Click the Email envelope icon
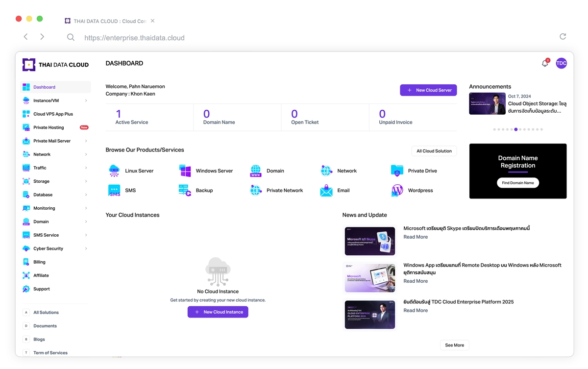This screenshot has width=588, height=369. point(326,191)
